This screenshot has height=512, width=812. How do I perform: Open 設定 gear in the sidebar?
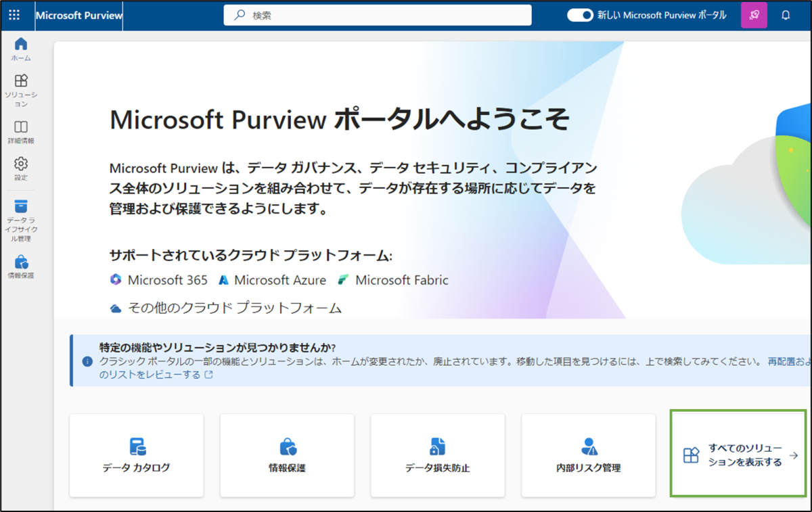[21, 168]
